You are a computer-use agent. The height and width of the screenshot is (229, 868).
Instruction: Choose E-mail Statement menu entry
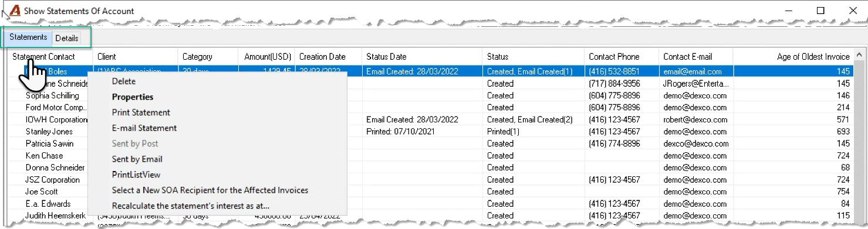[x=144, y=128]
